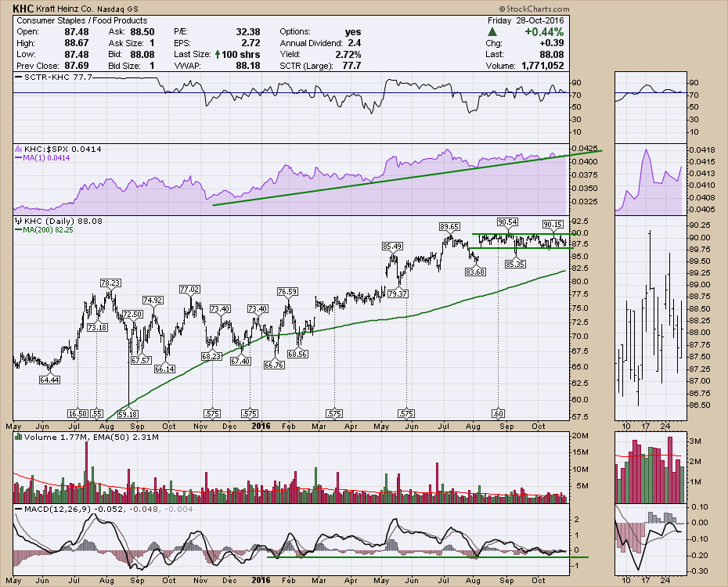Click the purple MA(1) 0.0414 legend
This screenshot has height=587, width=728.
[42, 158]
